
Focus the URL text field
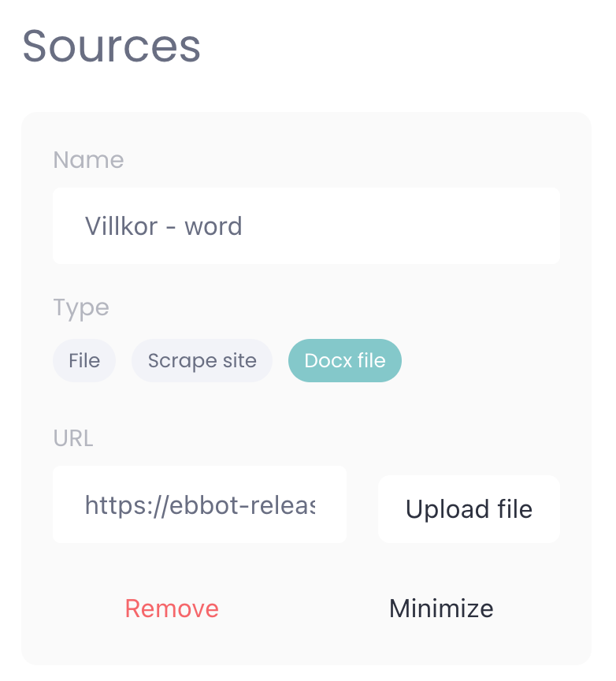click(199, 504)
